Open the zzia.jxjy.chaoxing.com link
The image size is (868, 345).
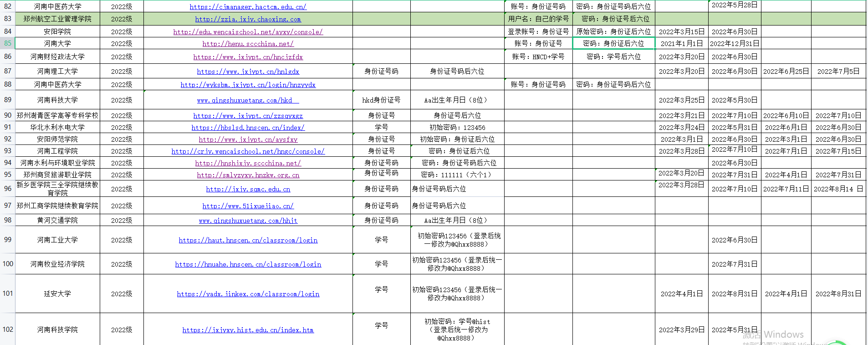248,19
